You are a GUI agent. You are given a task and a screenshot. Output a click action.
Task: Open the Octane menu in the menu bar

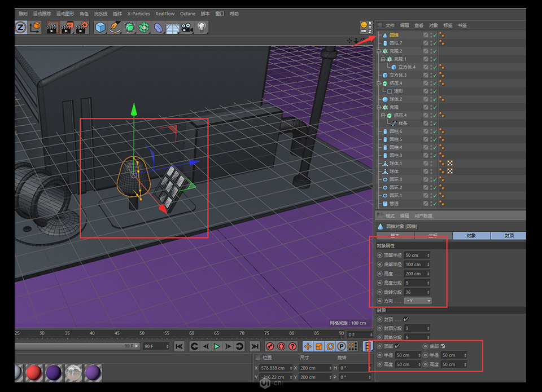coord(187,14)
